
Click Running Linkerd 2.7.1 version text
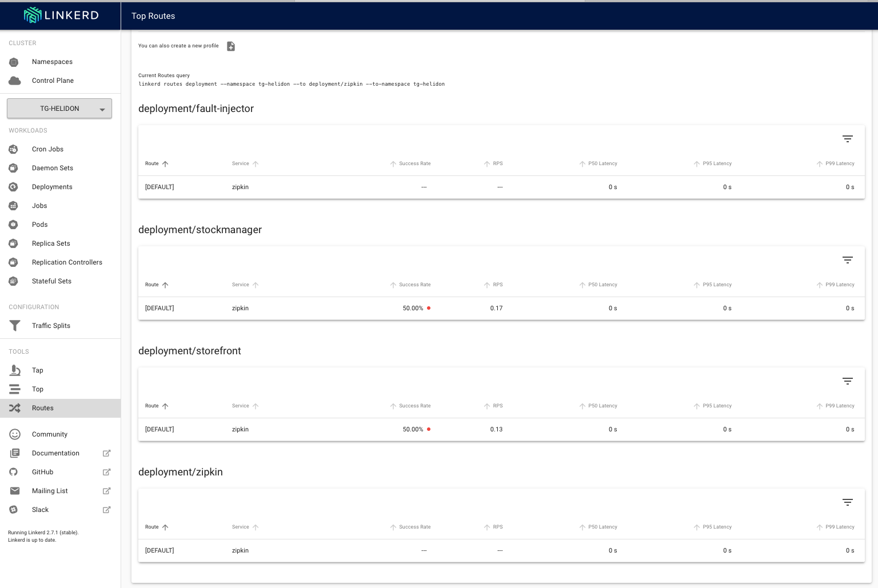(x=43, y=533)
